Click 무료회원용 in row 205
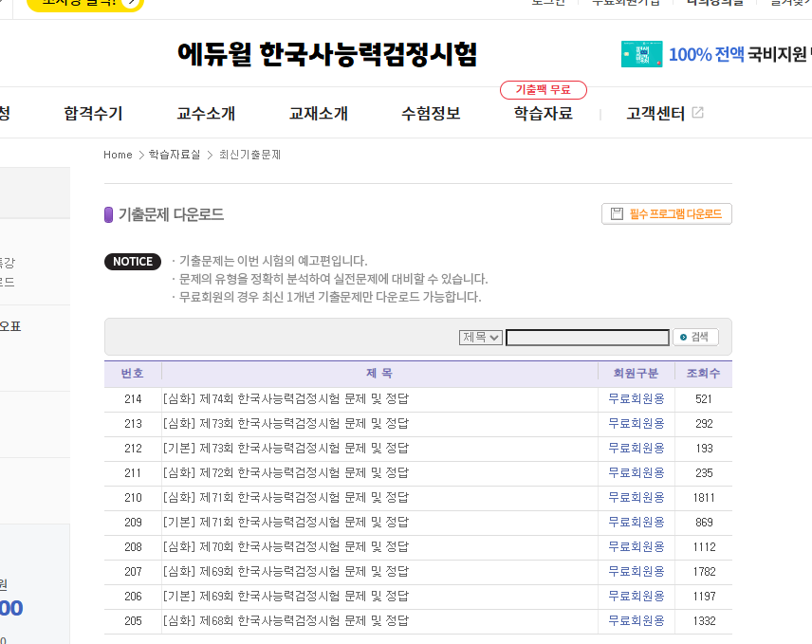812x644 pixels. (637, 621)
